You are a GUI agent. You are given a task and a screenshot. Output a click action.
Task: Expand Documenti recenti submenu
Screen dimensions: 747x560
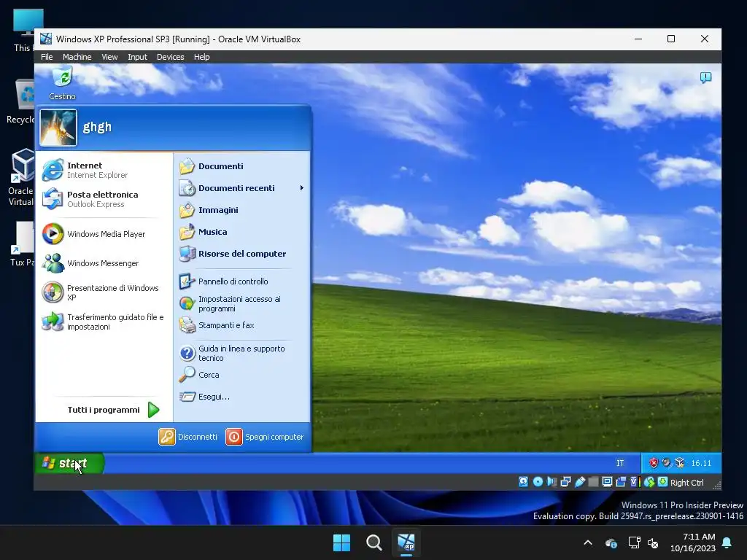241,188
